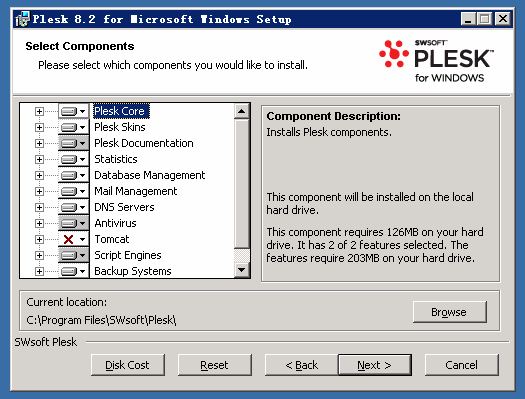
Task: Click the component list scroll up arrow
Action: 242,111
